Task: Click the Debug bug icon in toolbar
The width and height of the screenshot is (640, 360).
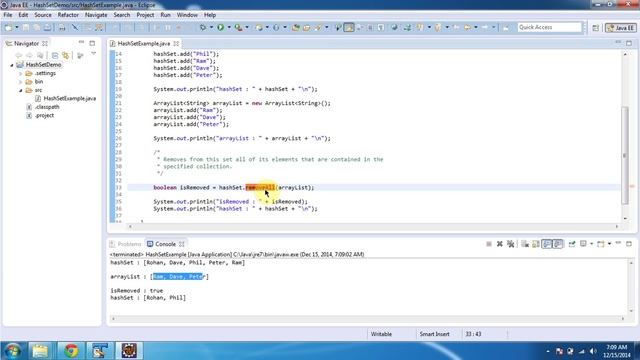Action: pos(203,27)
